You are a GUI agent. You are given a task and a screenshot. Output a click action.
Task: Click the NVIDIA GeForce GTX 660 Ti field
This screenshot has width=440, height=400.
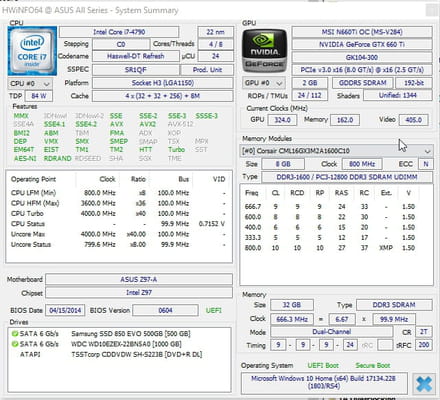pyautogui.click(x=362, y=44)
